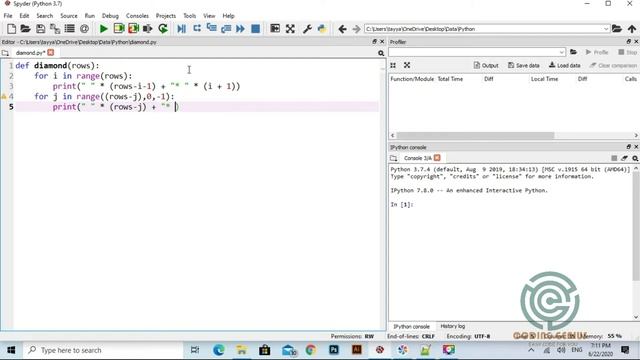Toggle fullscreen mode icon
This screenshot has height=360, width=640.
tap(290, 29)
